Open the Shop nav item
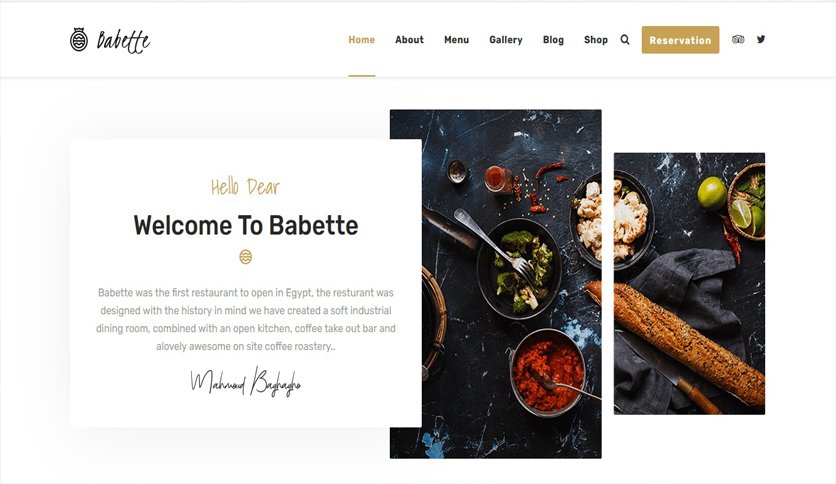Screen dimensions: 836x484 596,40
